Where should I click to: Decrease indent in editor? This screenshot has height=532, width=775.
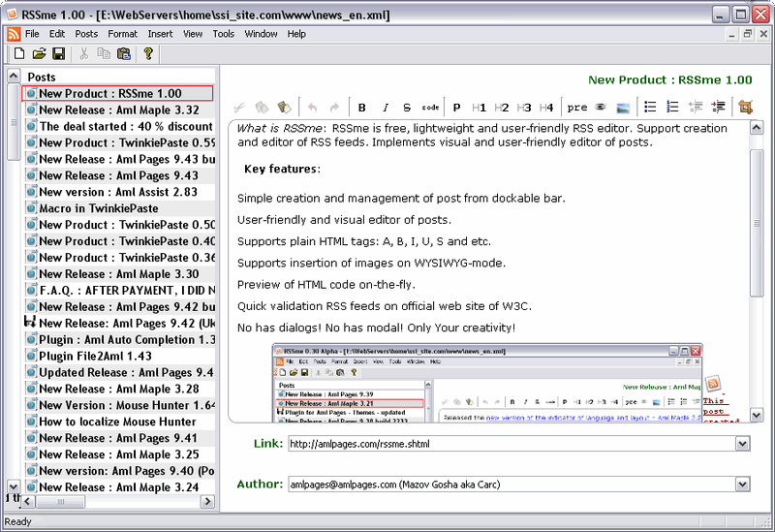tap(696, 107)
